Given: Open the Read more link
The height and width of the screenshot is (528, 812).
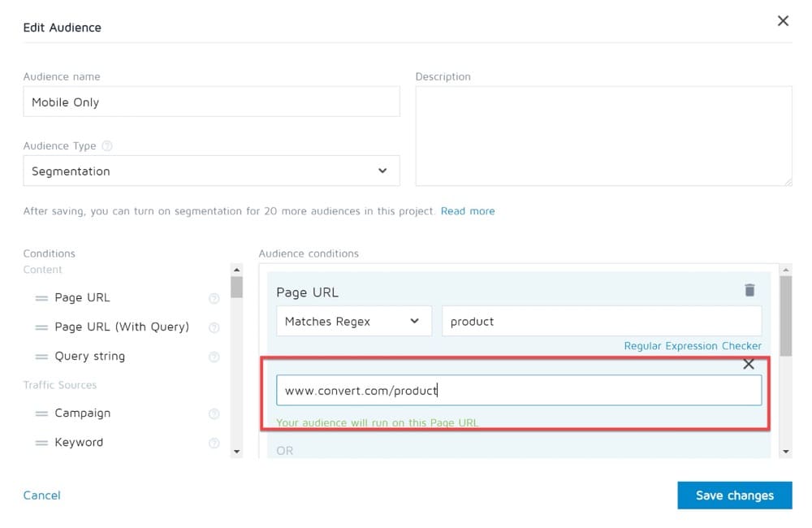Looking at the screenshot, I should [x=468, y=211].
